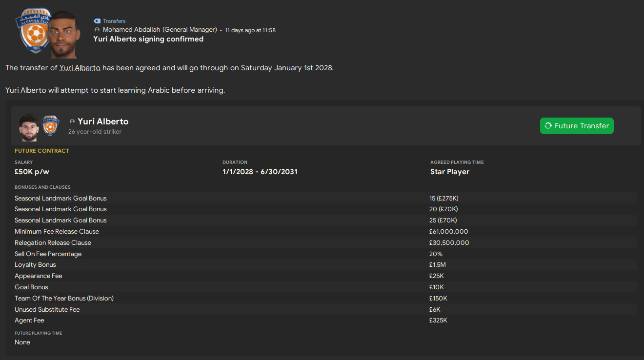This screenshot has height=360, width=644.
Task: Click the Yuri Alberto signing confirmed headline
Action: point(149,39)
